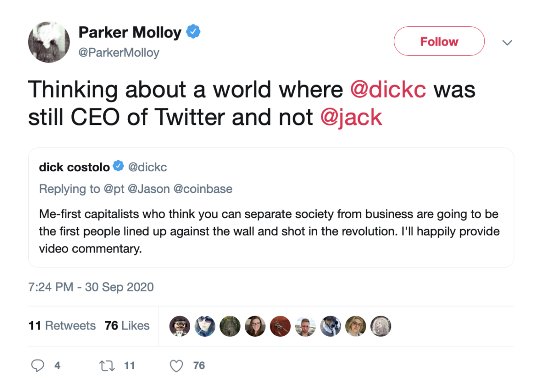Image resolution: width=545 pixels, height=392 pixels.
Task: Click the 7:24 PM - 30 Sep 2020 timestamp
Action: pyautogui.click(x=91, y=287)
